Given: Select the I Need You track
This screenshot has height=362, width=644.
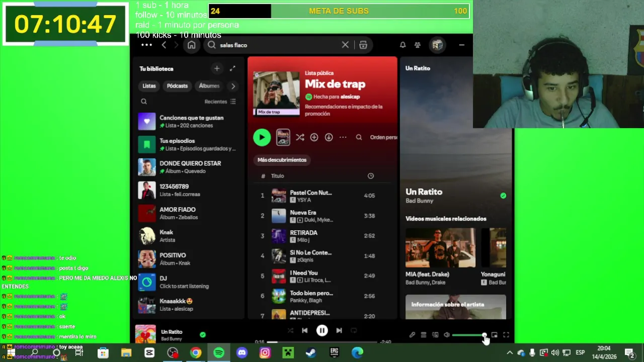Looking at the screenshot, I should pos(322,276).
